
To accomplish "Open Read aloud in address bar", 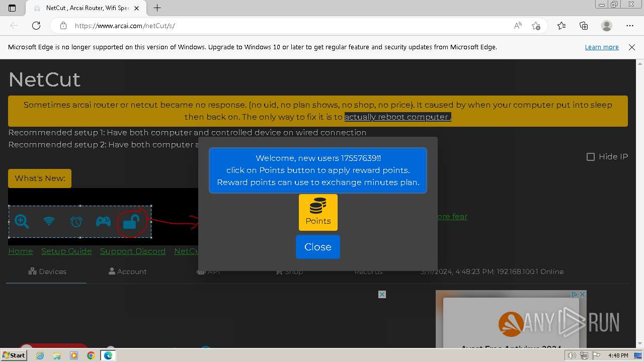I will point(518,26).
